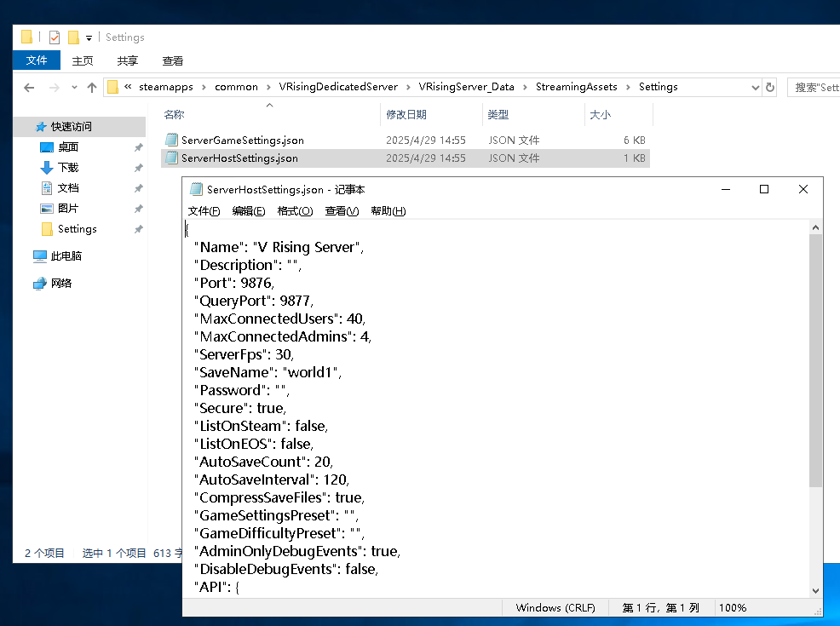Open Notepad 查看(V) menu
The width and height of the screenshot is (840, 626).
tap(342, 211)
